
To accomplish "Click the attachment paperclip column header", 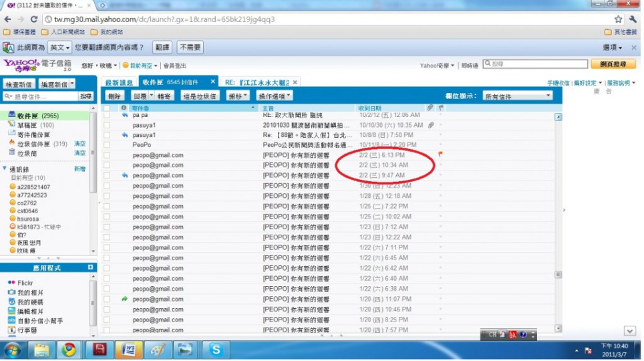I will [430, 108].
